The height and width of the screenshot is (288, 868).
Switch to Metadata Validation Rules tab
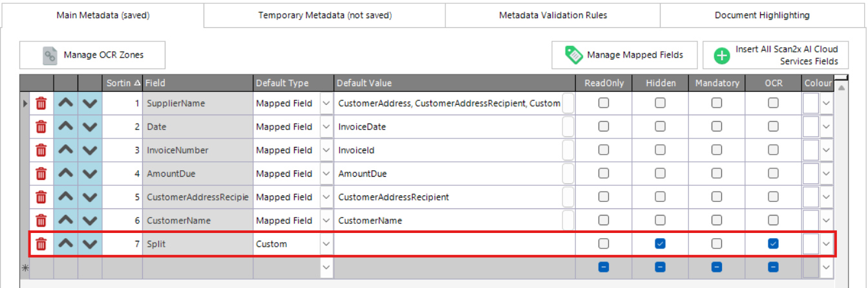(x=552, y=15)
